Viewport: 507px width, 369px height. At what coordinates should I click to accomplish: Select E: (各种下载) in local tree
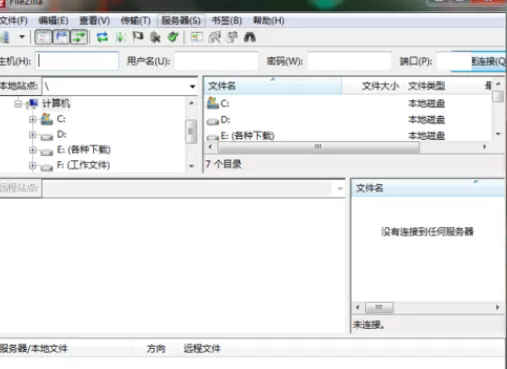click(83, 150)
